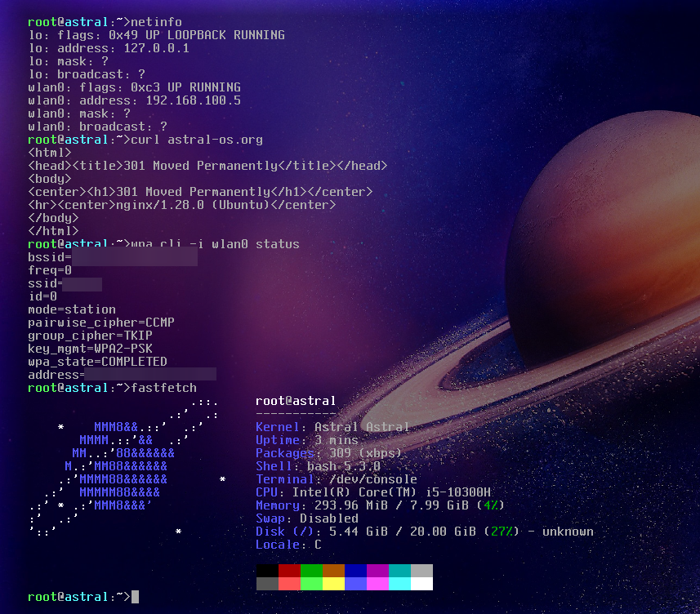This screenshot has width=700, height=614.
Task: Pick the light gray palette swatch
Action: pyautogui.click(x=421, y=571)
